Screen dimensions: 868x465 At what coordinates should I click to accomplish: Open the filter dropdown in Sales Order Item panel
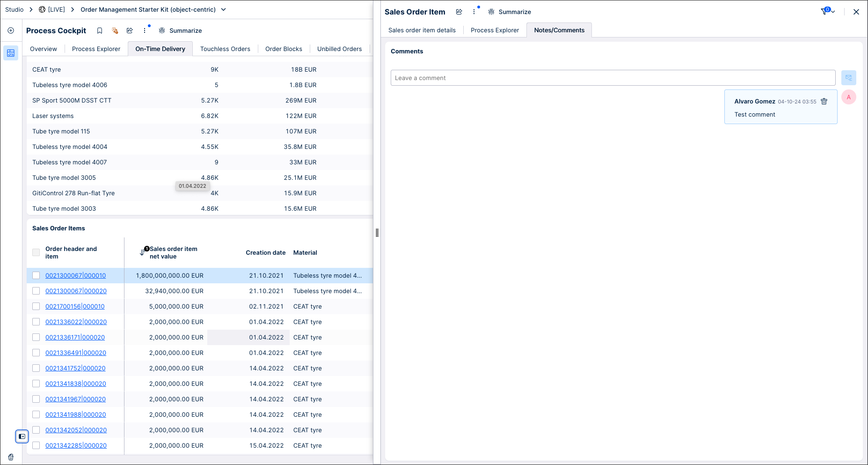[x=828, y=11]
